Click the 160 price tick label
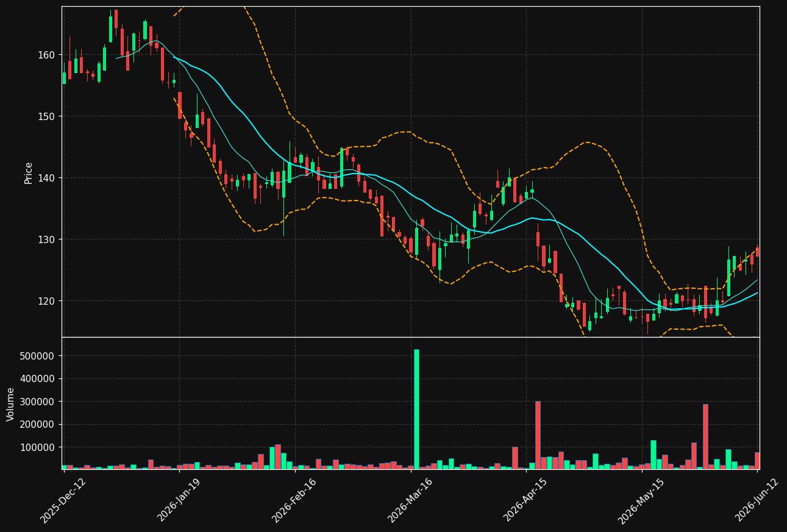The width and height of the screenshot is (787, 532). pos(47,55)
